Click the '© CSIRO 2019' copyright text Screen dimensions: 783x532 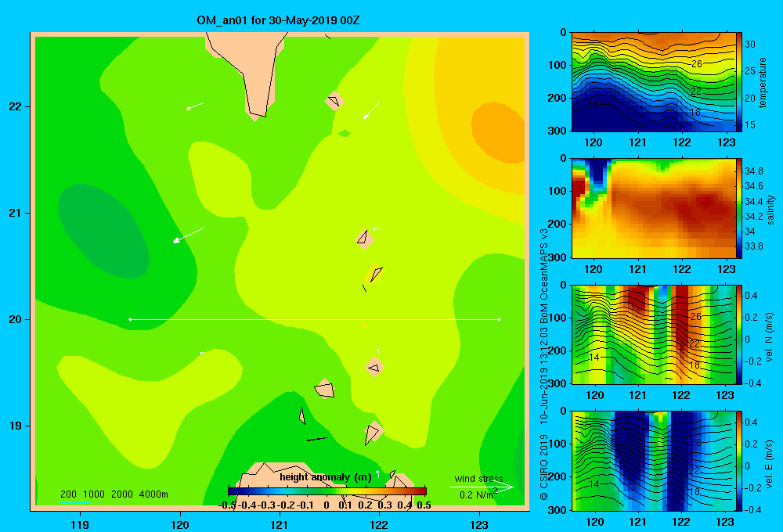coord(544,466)
